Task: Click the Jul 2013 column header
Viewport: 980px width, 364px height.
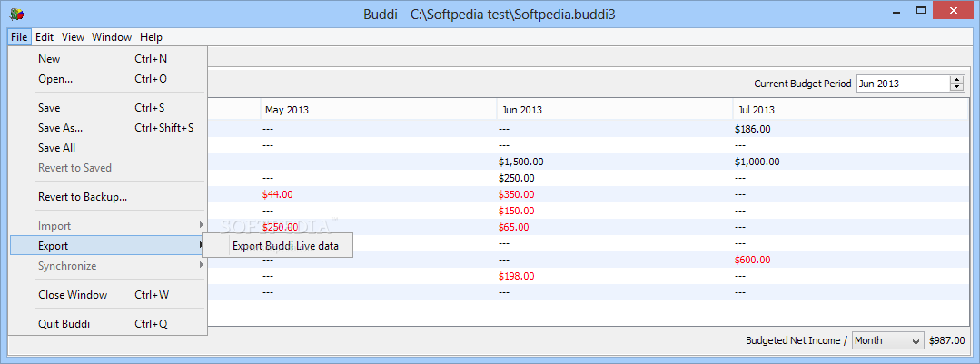Action: [x=851, y=109]
